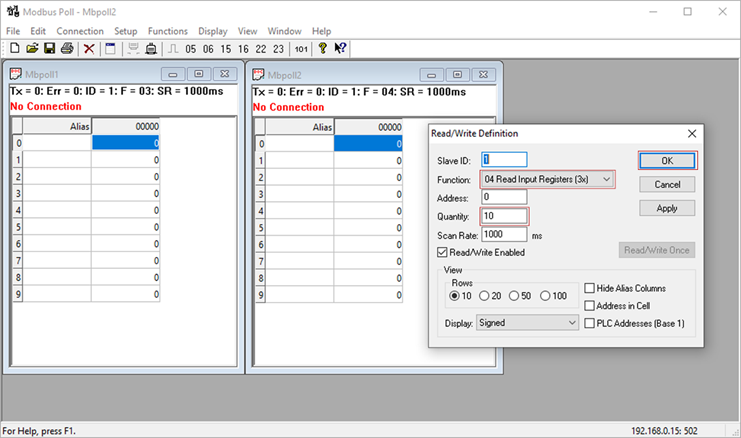Enable Hide Alias Columns checkbox
The height and width of the screenshot is (438, 741).
tap(589, 288)
